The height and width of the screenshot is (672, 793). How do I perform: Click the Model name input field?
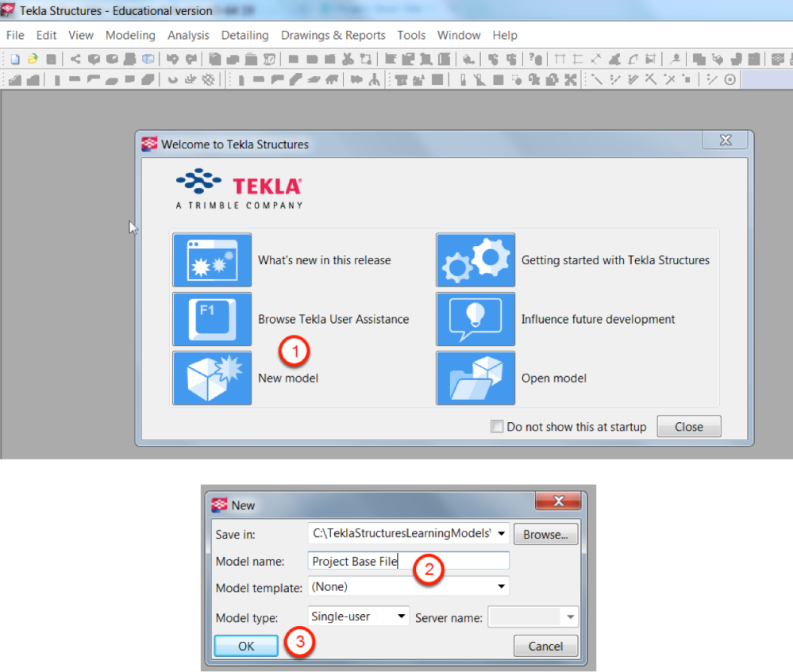[x=408, y=561]
